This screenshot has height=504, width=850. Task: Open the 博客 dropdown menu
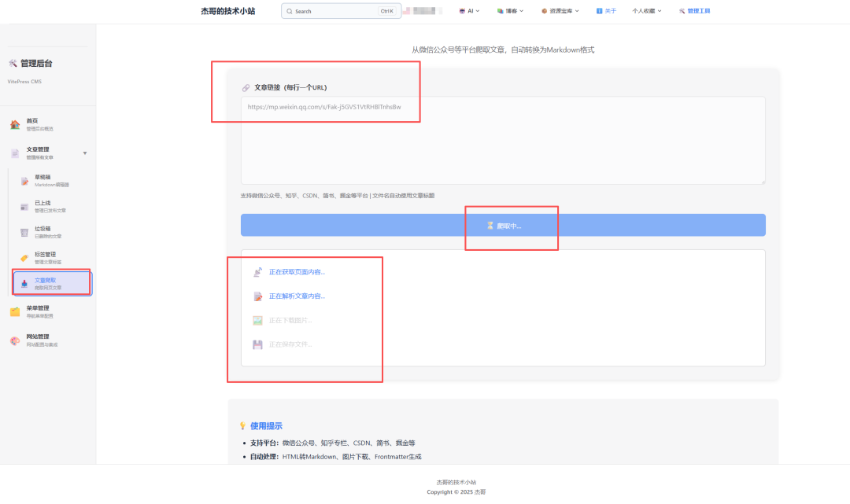[512, 11]
